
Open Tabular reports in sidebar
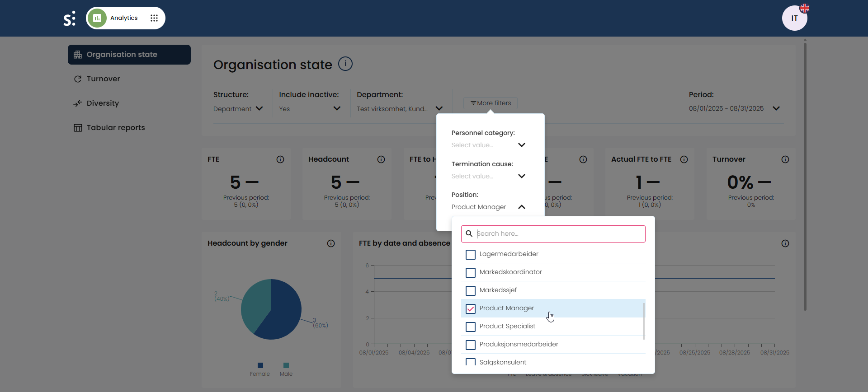(x=116, y=128)
